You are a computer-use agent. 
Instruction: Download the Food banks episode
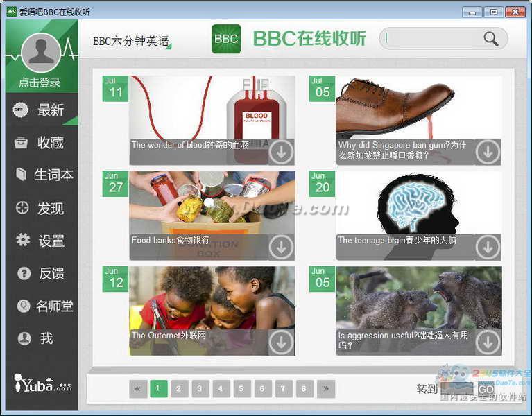click(282, 248)
